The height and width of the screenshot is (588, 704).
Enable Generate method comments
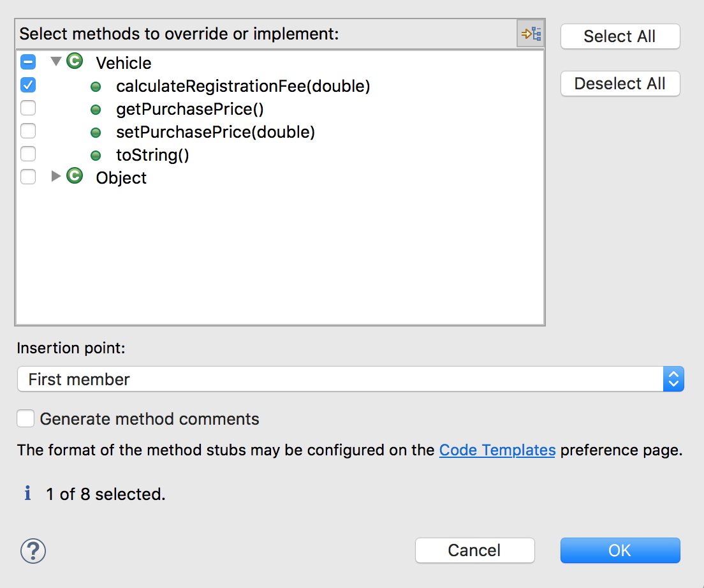click(26, 418)
